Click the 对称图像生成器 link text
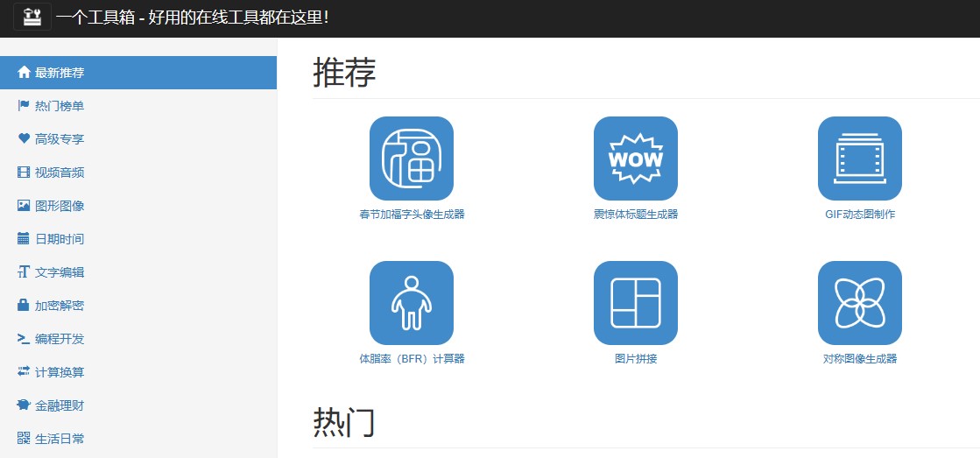The height and width of the screenshot is (458, 980). click(860, 359)
